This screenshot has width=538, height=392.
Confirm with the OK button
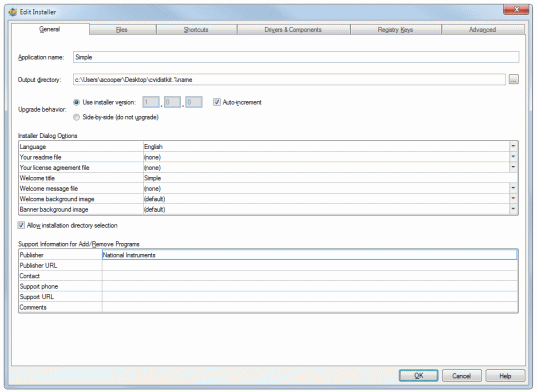click(419, 376)
